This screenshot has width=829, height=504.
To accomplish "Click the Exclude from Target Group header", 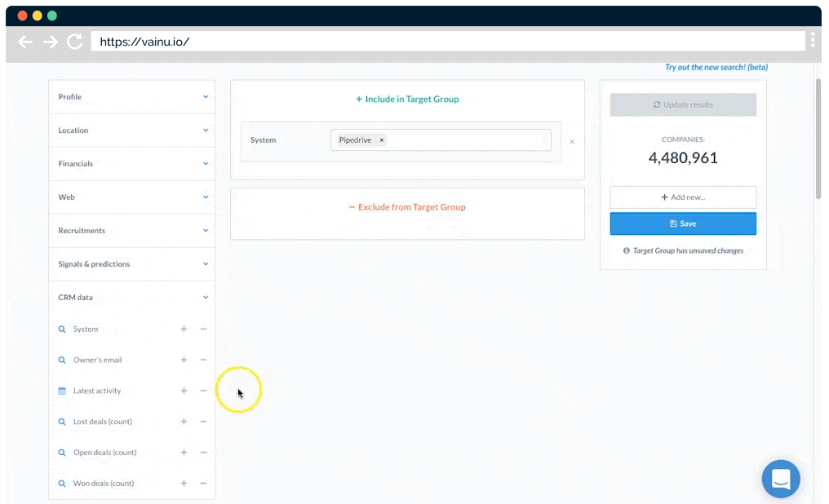I will [x=407, y=207].
